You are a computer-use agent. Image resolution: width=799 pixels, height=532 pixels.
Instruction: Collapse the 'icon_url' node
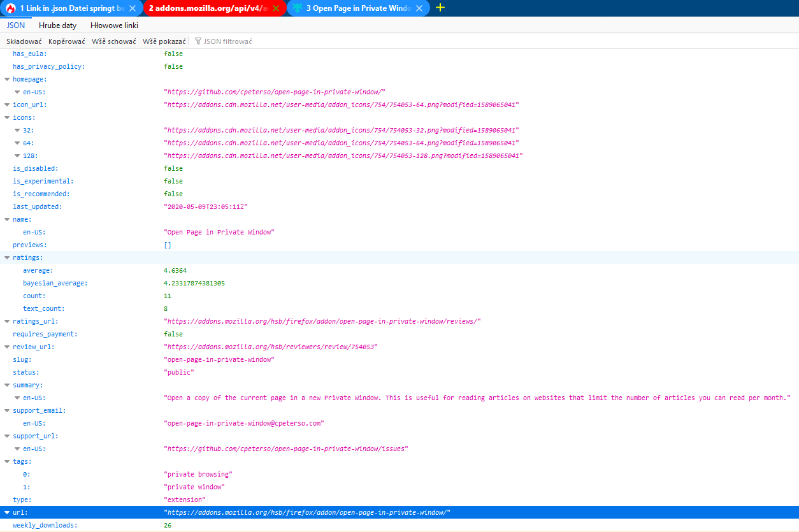pos(7,104)
